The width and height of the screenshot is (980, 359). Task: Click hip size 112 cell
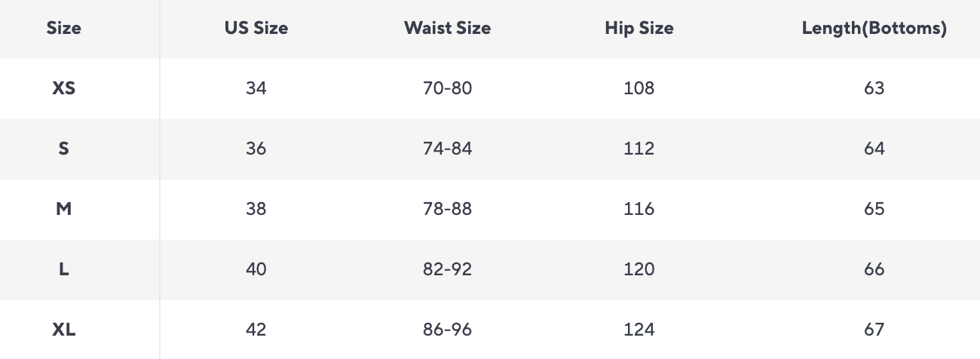coord(639,149)
